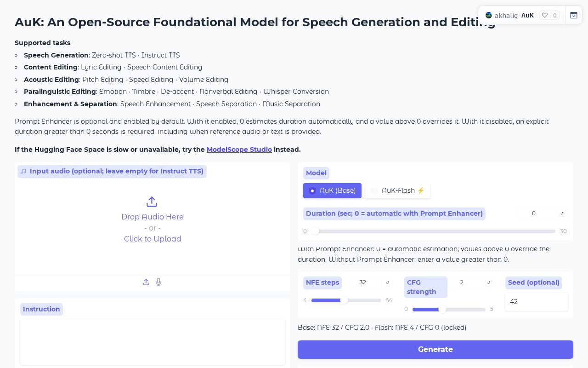Click the Duration slider maximum value "30"

563,231
